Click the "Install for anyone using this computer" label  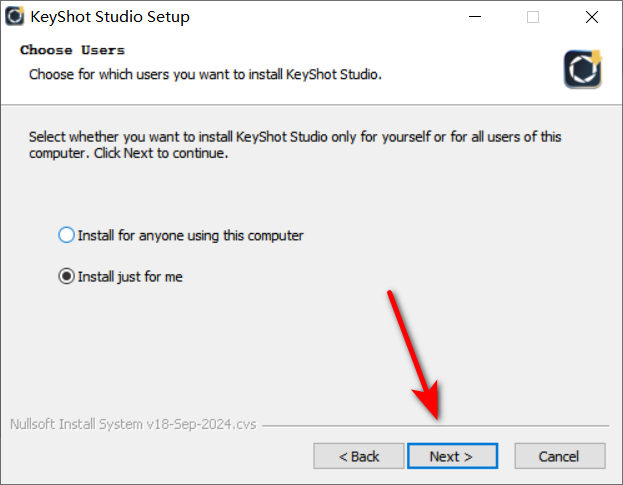[x=190, y=236]
